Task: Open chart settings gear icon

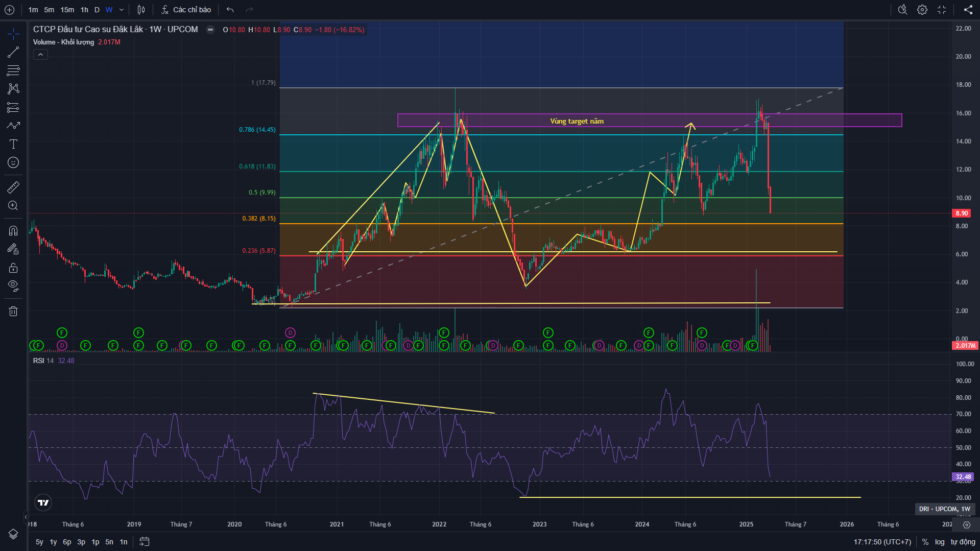Action: 922,10
